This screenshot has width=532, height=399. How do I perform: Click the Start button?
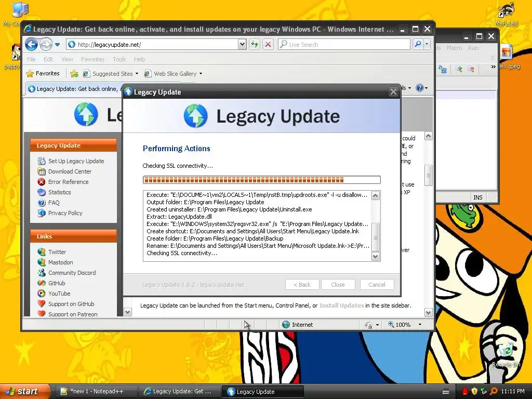[24, 391]
